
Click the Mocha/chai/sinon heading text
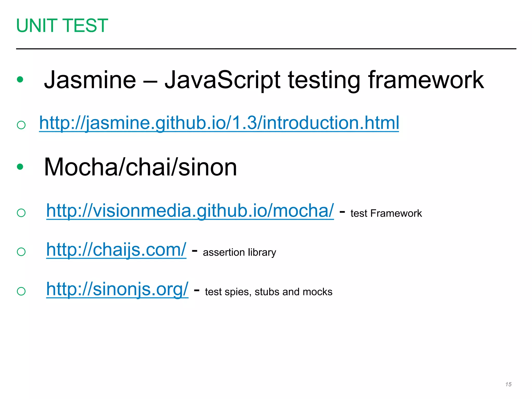(140, 167)
